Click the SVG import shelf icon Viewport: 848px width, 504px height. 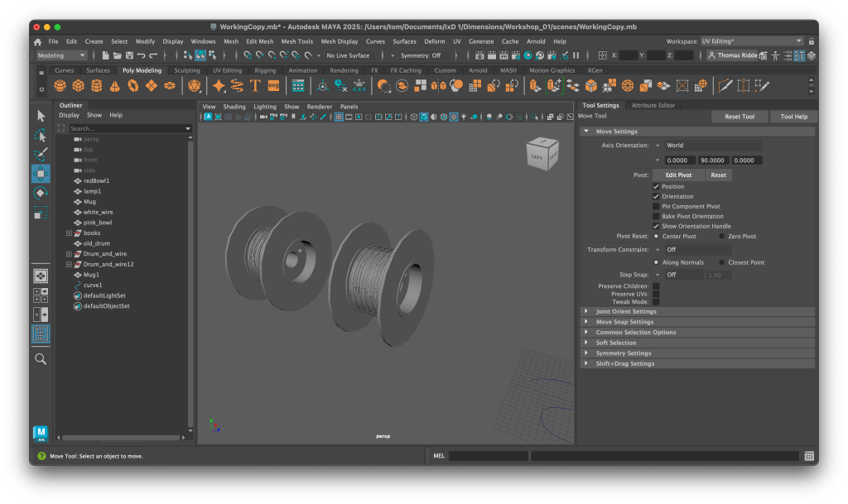click(x=273, y=85)
